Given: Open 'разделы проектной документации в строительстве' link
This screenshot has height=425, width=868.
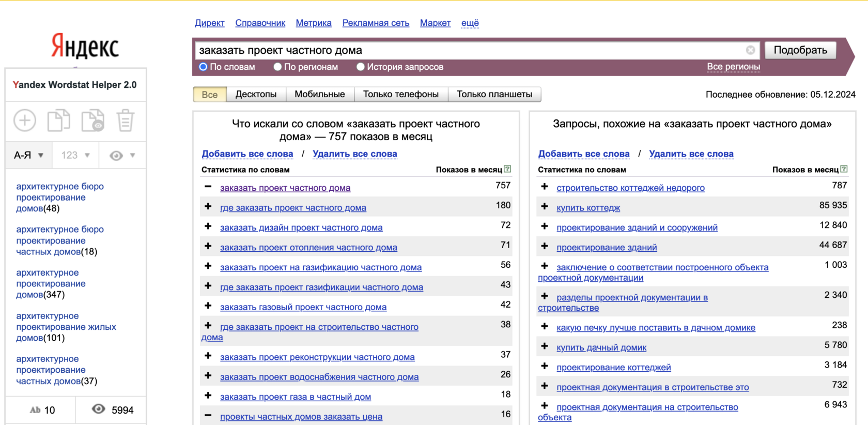Looking at the screenshot, I should click(x=623, y=302).
